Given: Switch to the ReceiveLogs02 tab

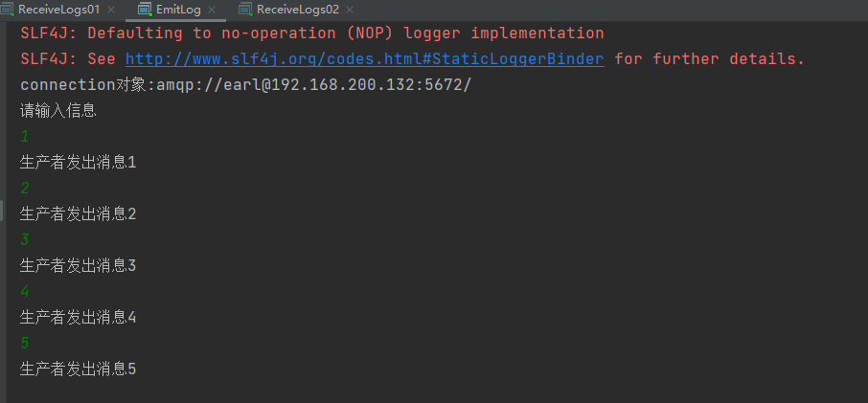Looking at the screenshot, I should click(x=298, y=10).
